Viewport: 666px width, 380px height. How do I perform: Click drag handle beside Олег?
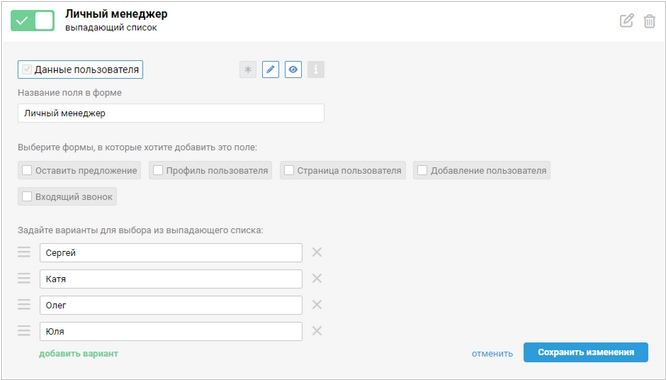24,304
